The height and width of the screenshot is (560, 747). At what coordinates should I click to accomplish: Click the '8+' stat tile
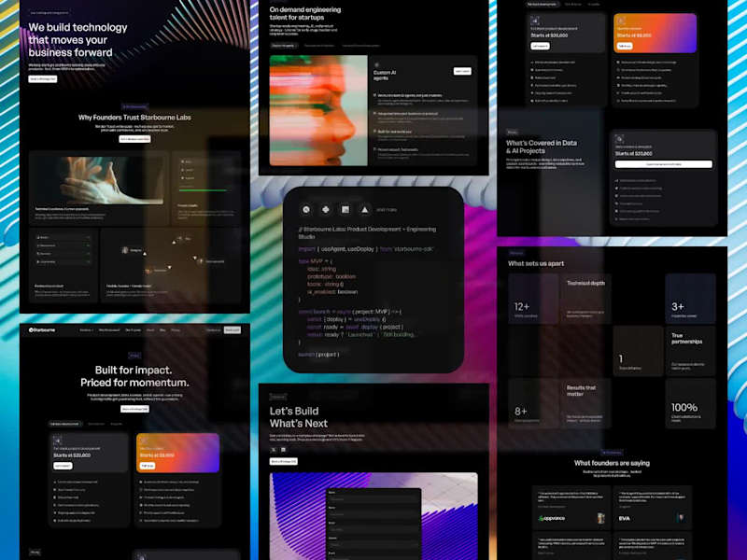pos(532,404)
